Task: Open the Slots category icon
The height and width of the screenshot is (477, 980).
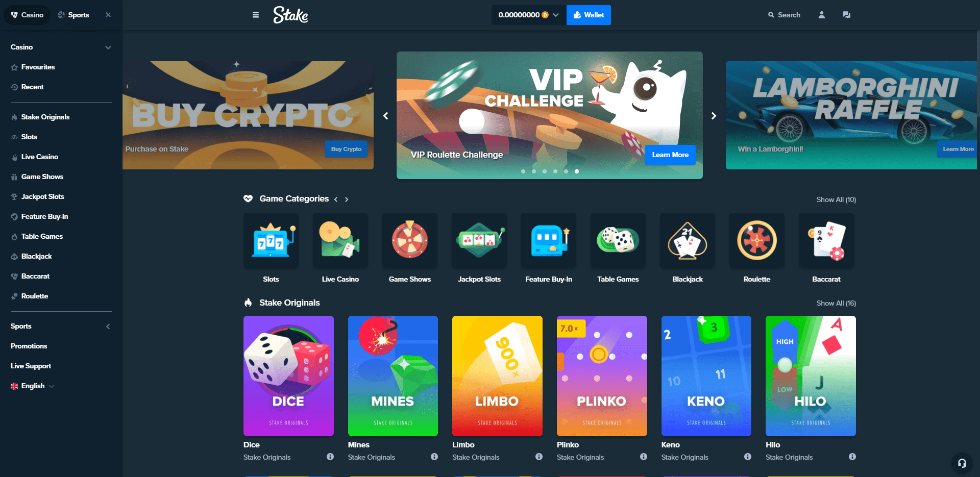Action: [271, 240]
